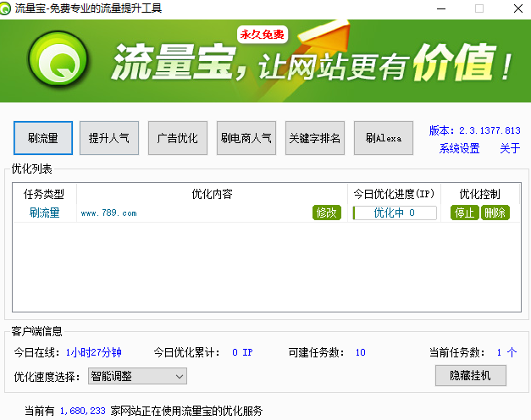The image size is (531, 420).
Task: Minimize the 流量宝 window
Action: tap(441, 8)
